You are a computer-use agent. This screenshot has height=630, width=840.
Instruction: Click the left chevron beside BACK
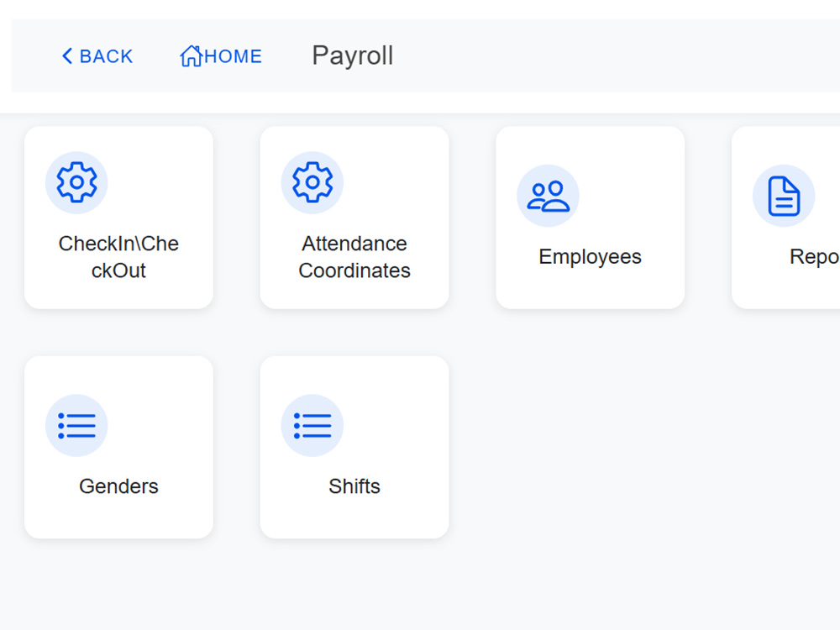click(x=67, y=55)
